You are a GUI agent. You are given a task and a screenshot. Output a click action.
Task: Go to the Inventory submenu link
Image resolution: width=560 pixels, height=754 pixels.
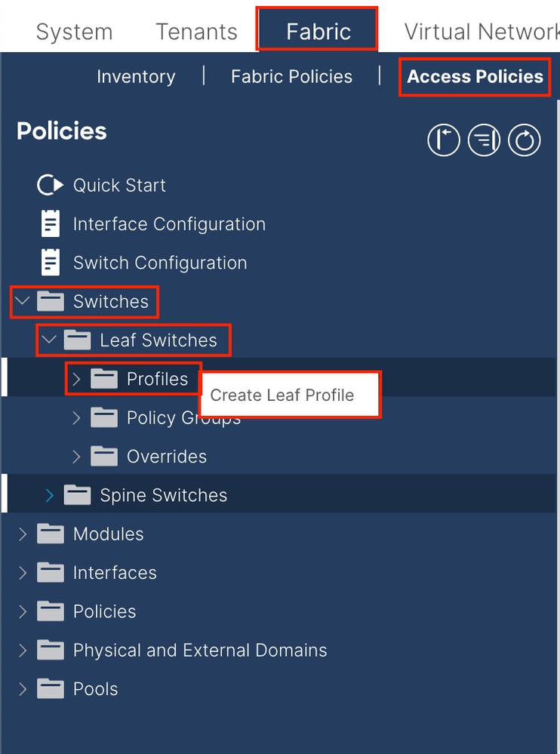point(136,76)
